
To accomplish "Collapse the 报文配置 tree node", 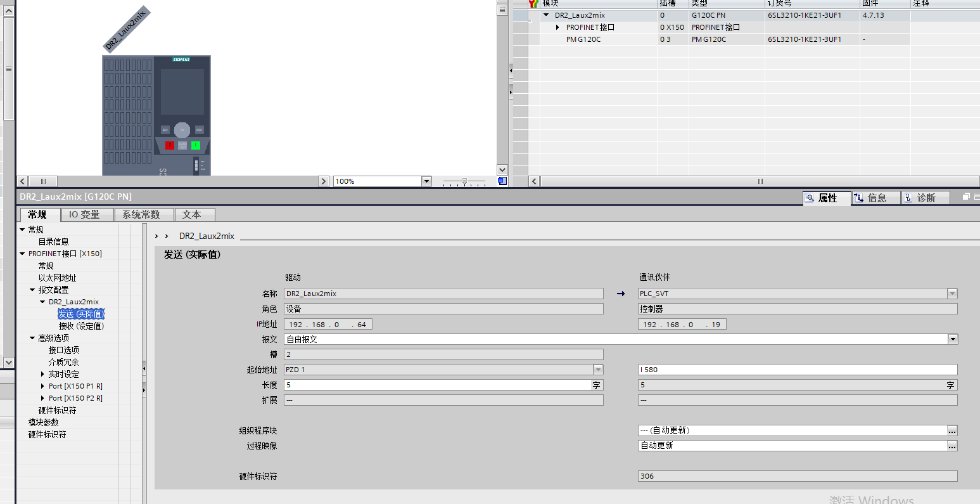I will click(32, 290).
